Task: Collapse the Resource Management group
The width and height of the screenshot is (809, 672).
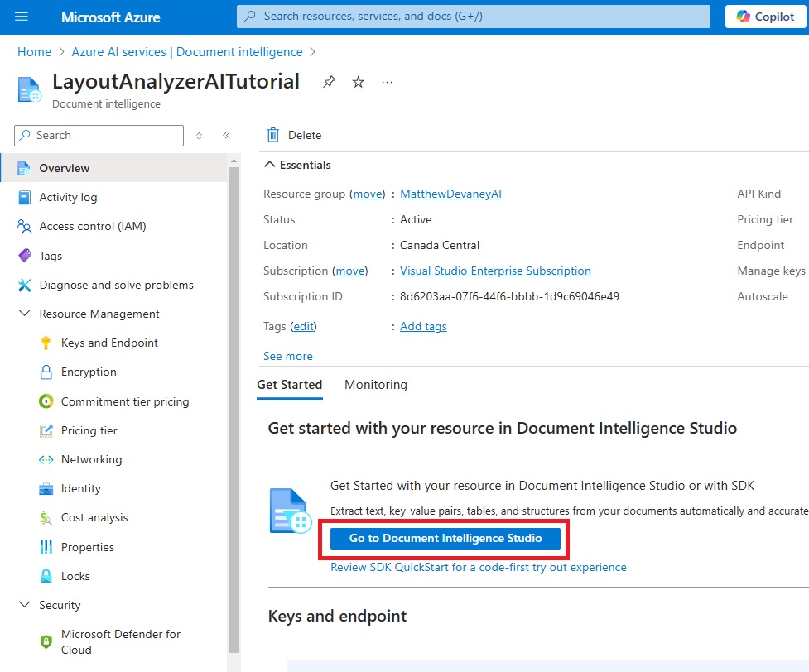Action: [24, 314]
